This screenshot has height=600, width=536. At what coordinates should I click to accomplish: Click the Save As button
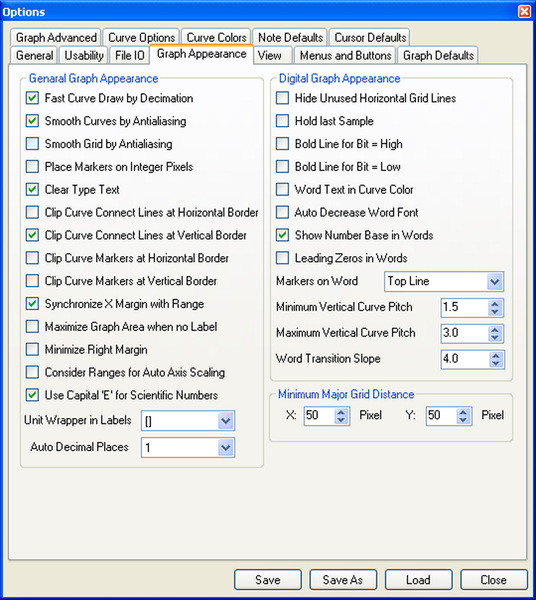[x=343, y=580]
